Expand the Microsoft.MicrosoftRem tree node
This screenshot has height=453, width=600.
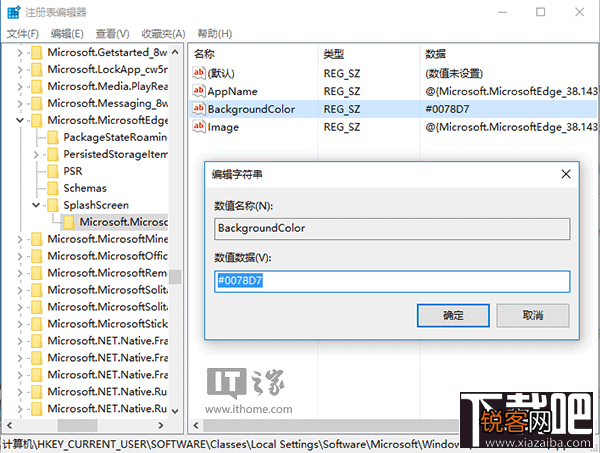[20, 273]
